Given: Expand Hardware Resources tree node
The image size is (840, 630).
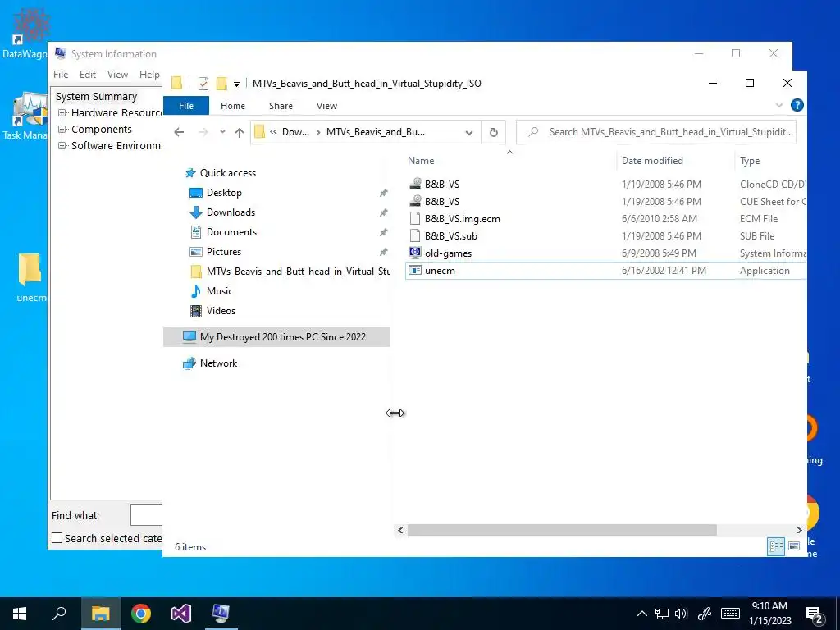Looking at the screenshot, I should point(62,112).
